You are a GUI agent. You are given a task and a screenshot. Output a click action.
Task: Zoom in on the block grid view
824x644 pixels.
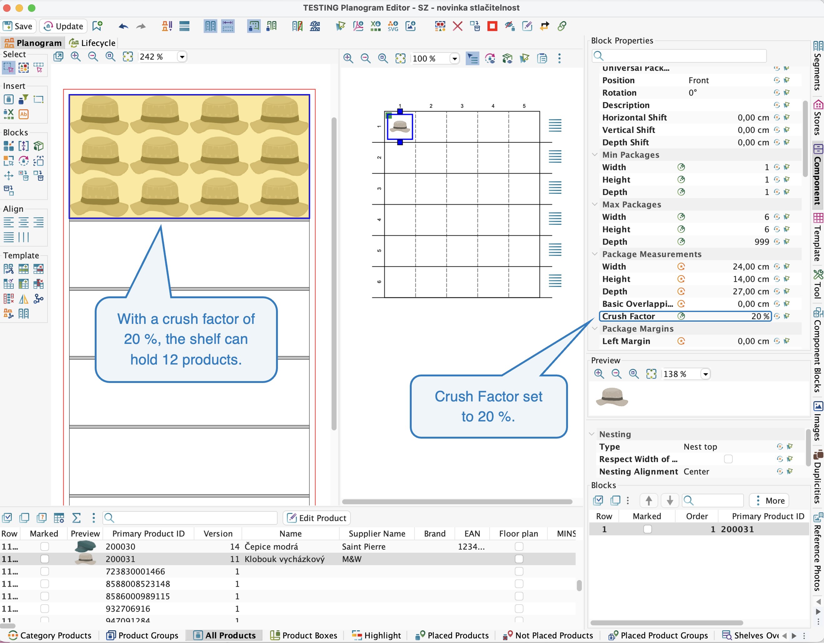[348, 58]
